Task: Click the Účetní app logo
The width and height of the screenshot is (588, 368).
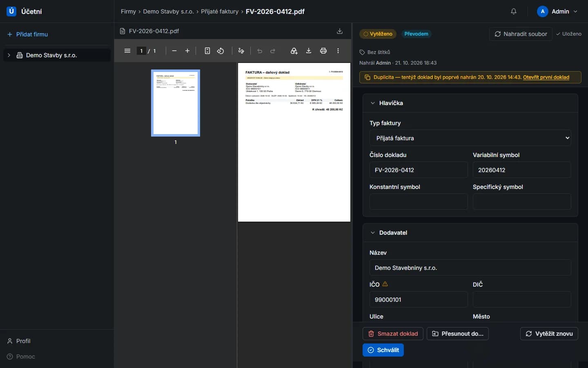Action: 11,11
